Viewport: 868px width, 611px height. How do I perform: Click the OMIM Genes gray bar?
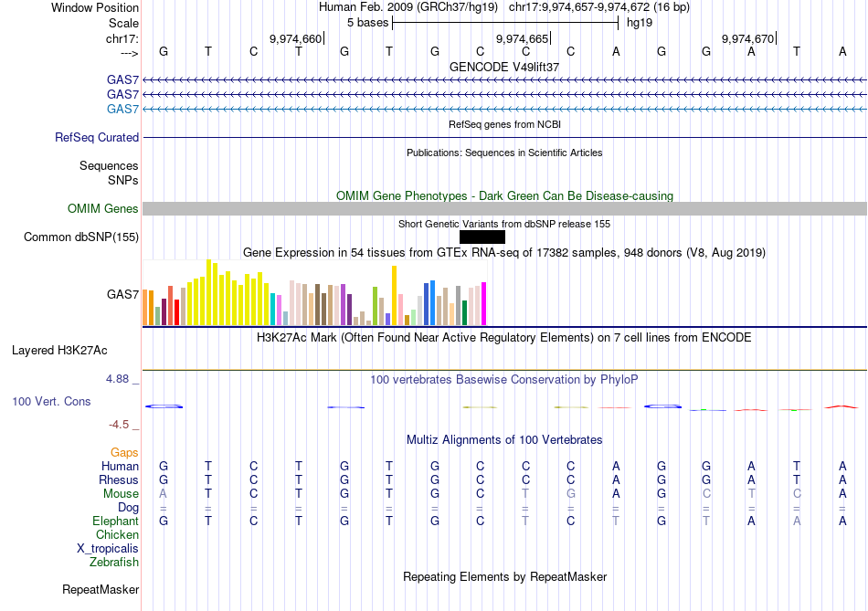[x=504, y=208]
